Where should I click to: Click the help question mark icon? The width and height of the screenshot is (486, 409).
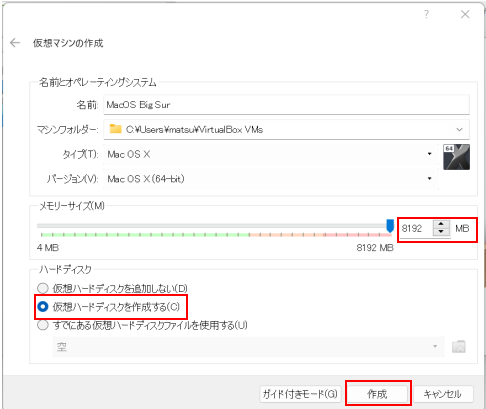(x=426, y=14)
